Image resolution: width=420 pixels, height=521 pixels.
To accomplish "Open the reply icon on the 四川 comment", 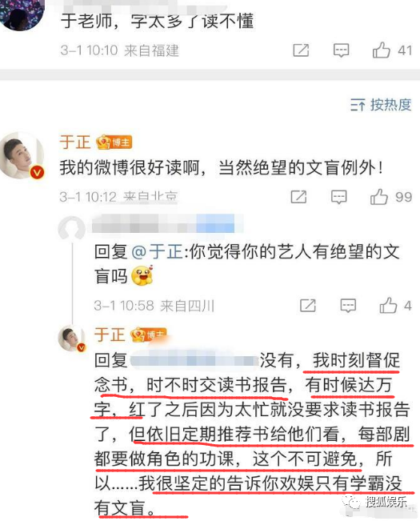I will click(348, 306).
